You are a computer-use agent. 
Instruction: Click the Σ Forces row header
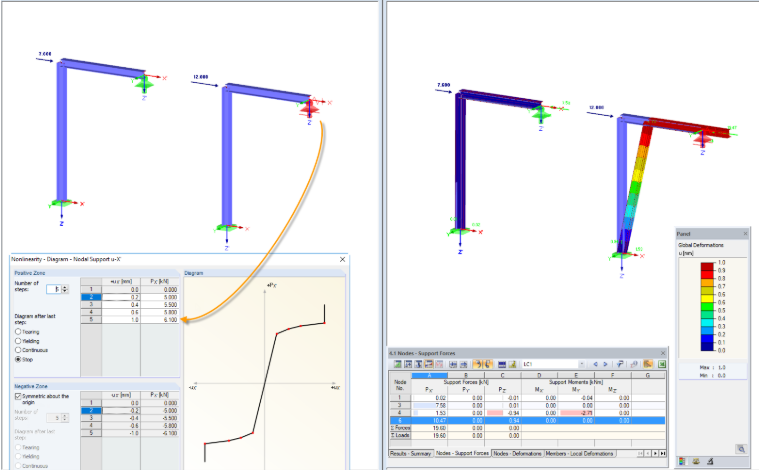[400, 428]
